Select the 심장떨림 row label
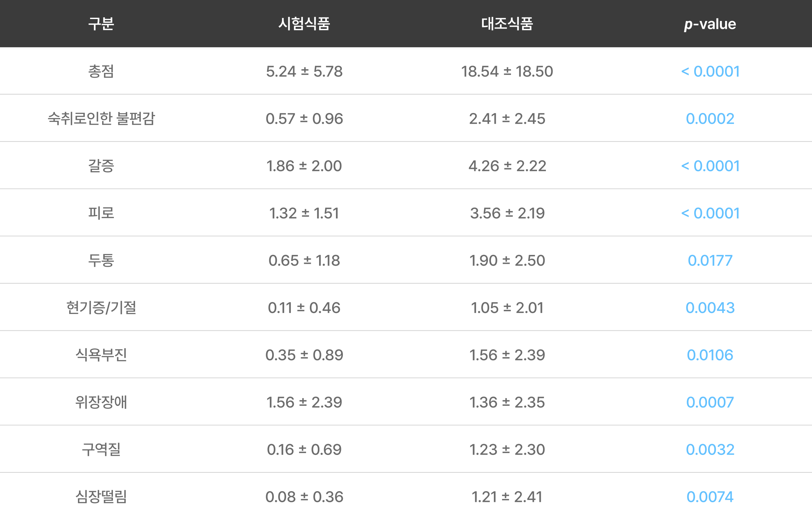This screenshot has width=812, height=520. 101,497
